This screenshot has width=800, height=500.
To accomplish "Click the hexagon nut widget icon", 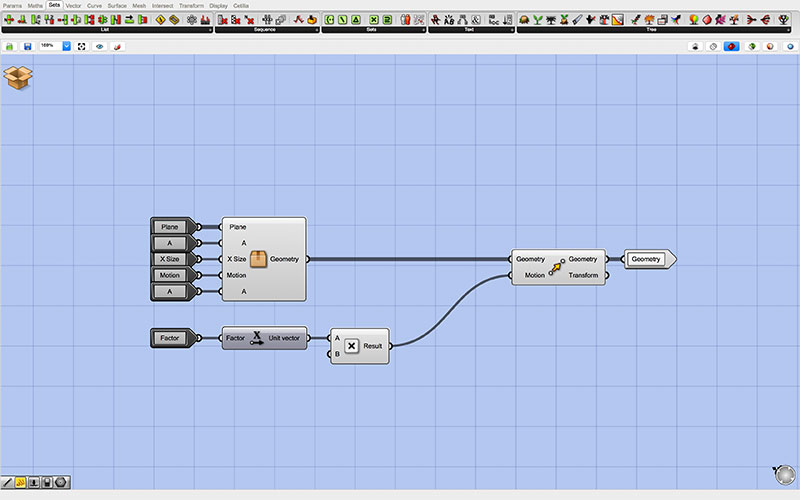I will [x=61, y=482].
